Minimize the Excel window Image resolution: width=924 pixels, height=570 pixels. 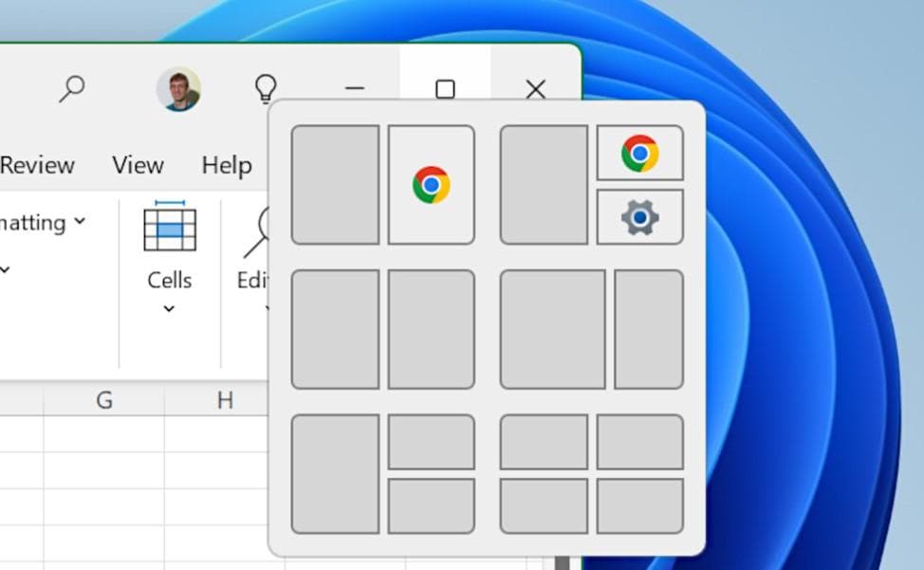click(355, 89)
